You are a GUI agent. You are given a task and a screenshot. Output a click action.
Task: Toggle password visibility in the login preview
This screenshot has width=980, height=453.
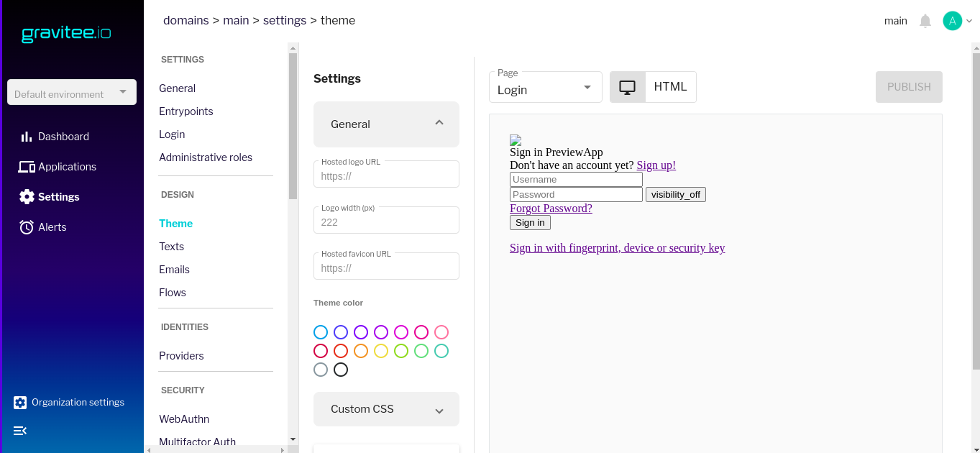pos(675,194)
